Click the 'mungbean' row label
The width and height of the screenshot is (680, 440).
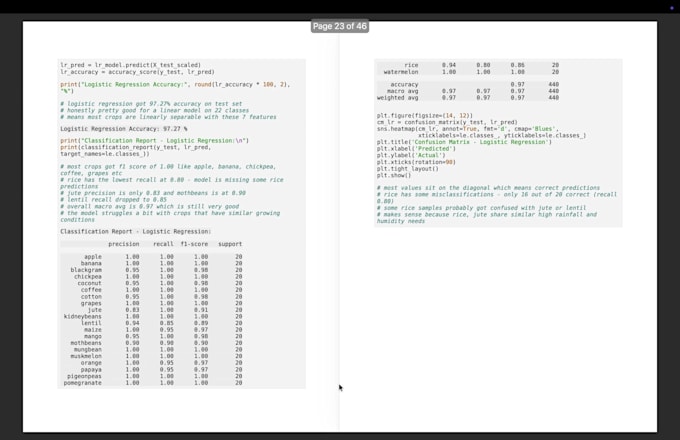tap(88, 349)
